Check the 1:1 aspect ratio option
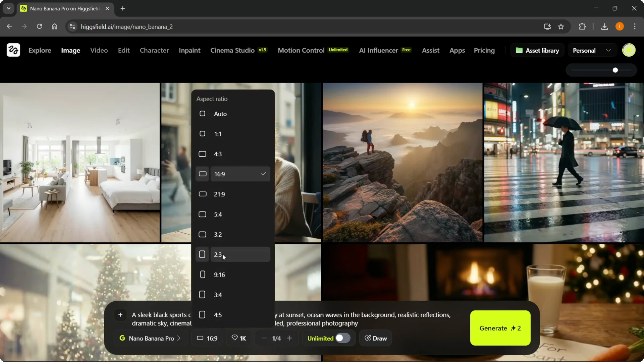Screen dimensions: 644x362 point(202,134)
